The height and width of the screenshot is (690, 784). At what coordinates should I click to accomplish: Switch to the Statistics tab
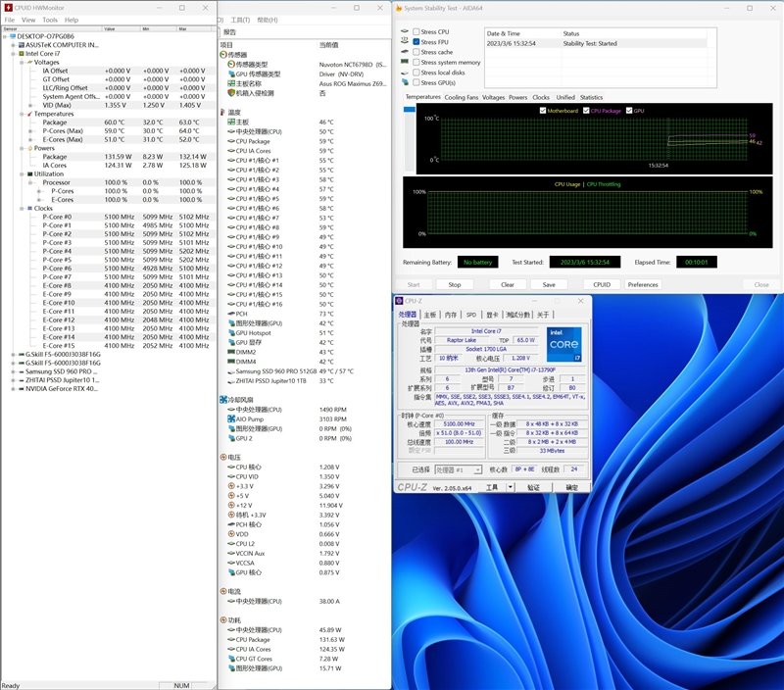tap(592, 97)
